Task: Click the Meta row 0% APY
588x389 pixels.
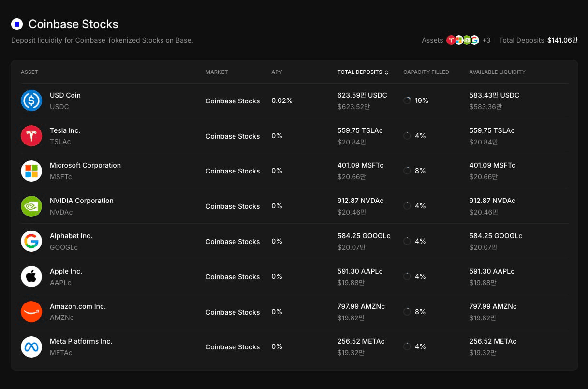Action: 277,346
